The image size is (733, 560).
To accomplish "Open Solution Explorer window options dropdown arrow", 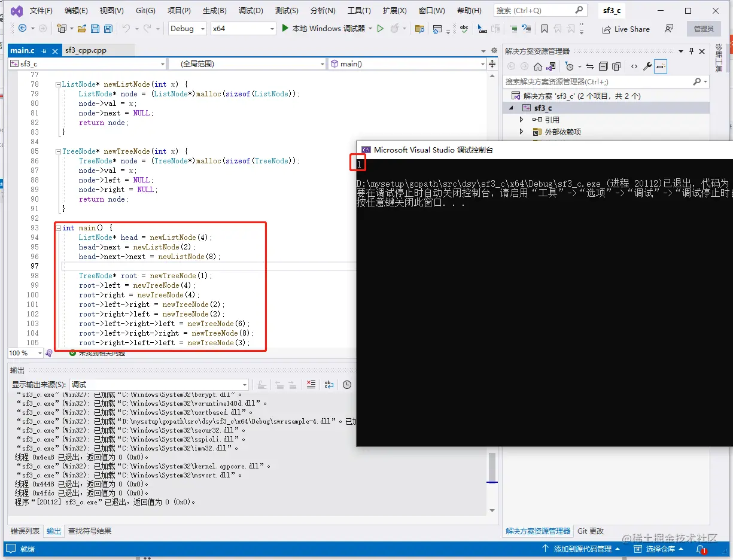I will coord(681,51).
